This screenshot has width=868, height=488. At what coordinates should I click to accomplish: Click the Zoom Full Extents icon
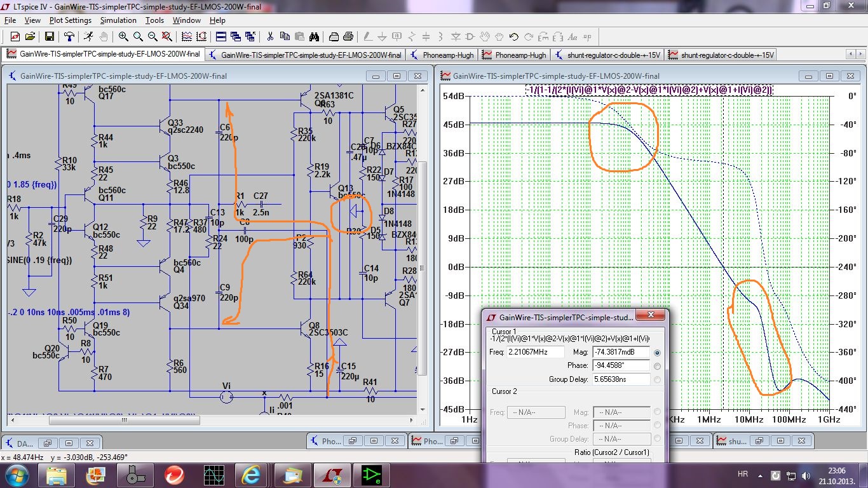click(168, 37)
